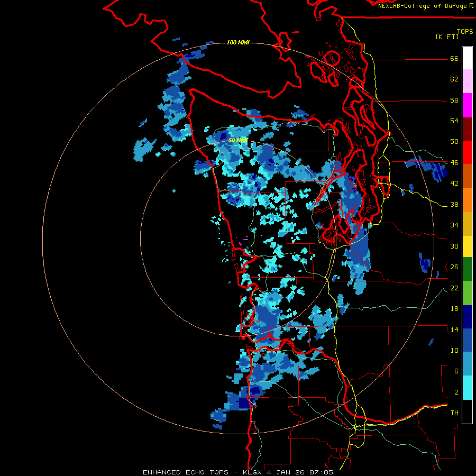The width and height of the screenshot is (476, 476).
Task: Click the cyan 2K ft legend swatch
Action: coord(467,388)
